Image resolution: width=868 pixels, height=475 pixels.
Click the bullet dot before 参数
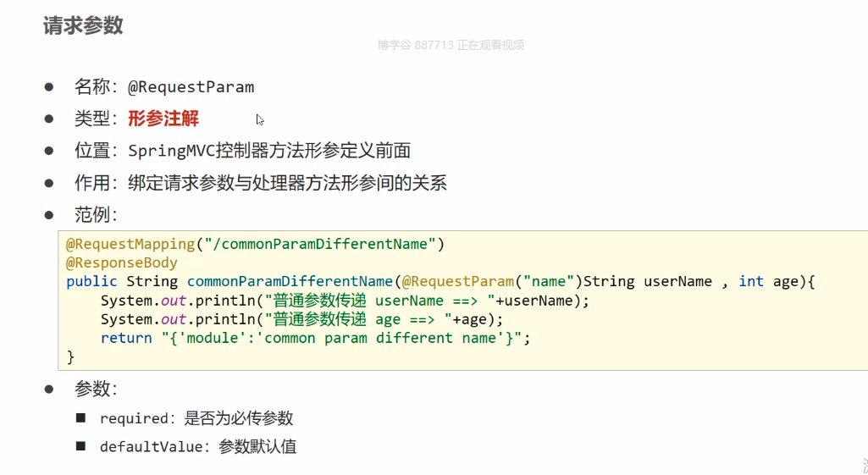pyautogui.click(x=49, y=389)
